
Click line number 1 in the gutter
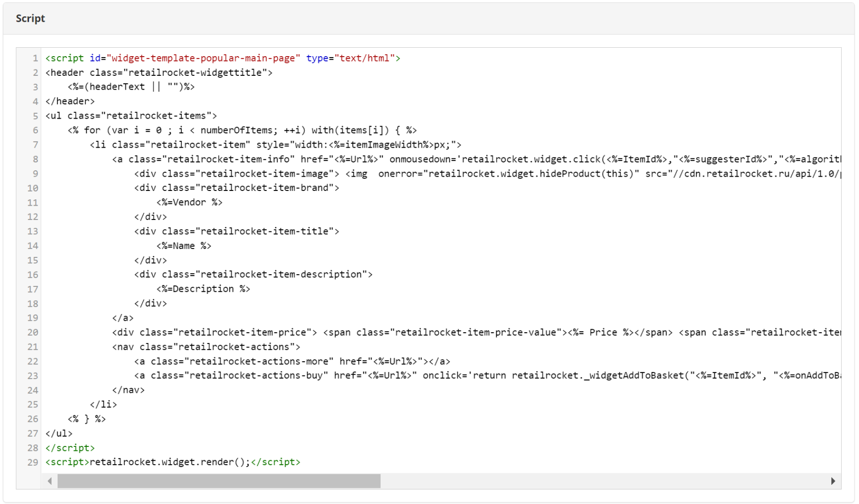(x=35, y=59)
